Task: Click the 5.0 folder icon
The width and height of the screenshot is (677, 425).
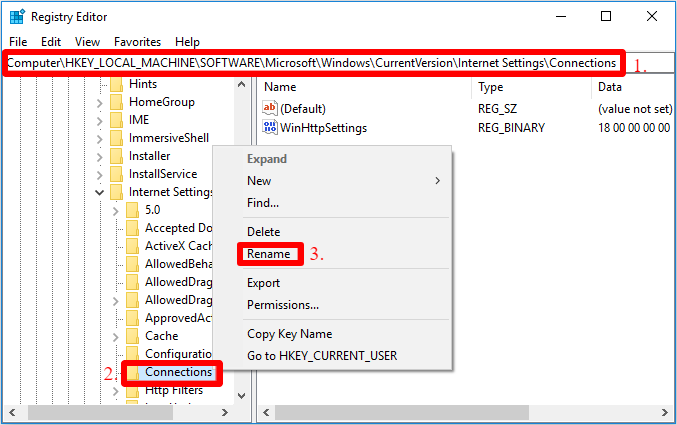Action: tap(133, 210)
